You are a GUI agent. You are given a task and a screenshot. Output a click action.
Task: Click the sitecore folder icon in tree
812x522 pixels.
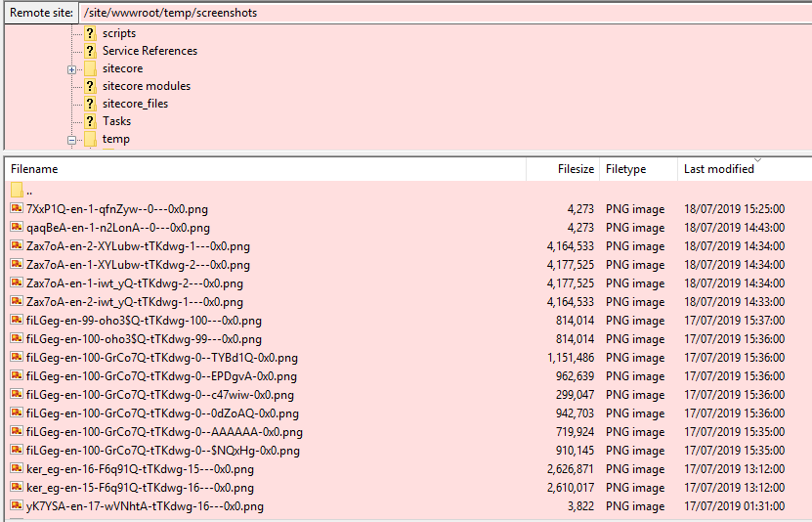tap(90, 68)
